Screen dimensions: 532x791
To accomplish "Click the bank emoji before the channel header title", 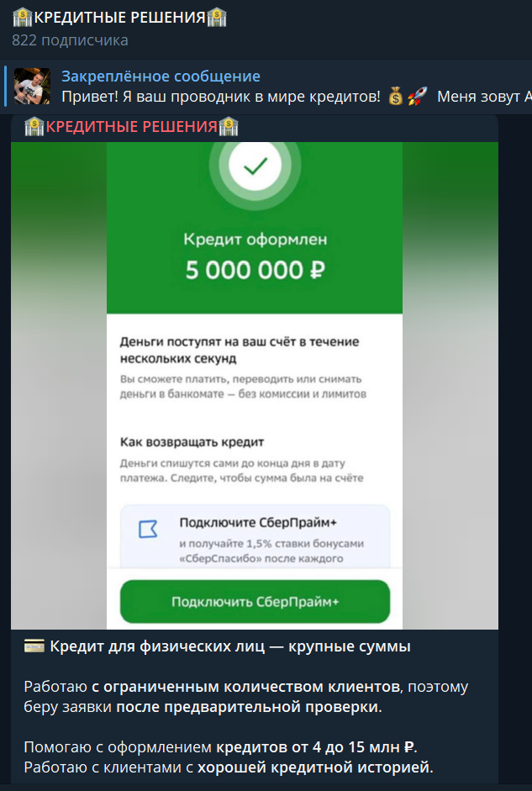I will (23, 17).
